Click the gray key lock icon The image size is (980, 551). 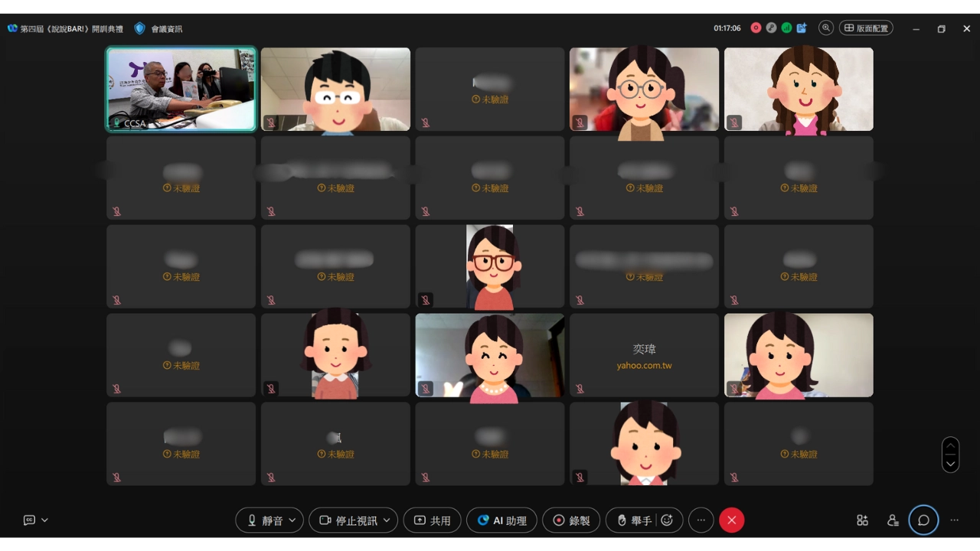click(x=771, y=28)
